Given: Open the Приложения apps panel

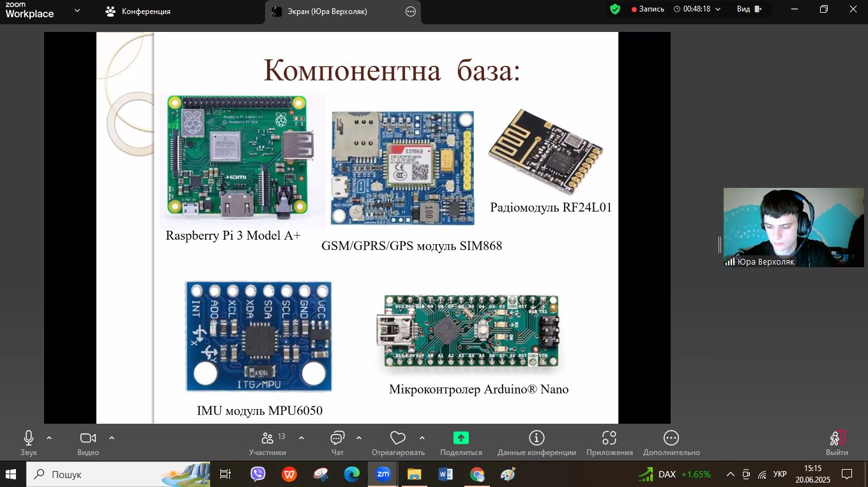Looking at the screenshot, I should (609, 442).
